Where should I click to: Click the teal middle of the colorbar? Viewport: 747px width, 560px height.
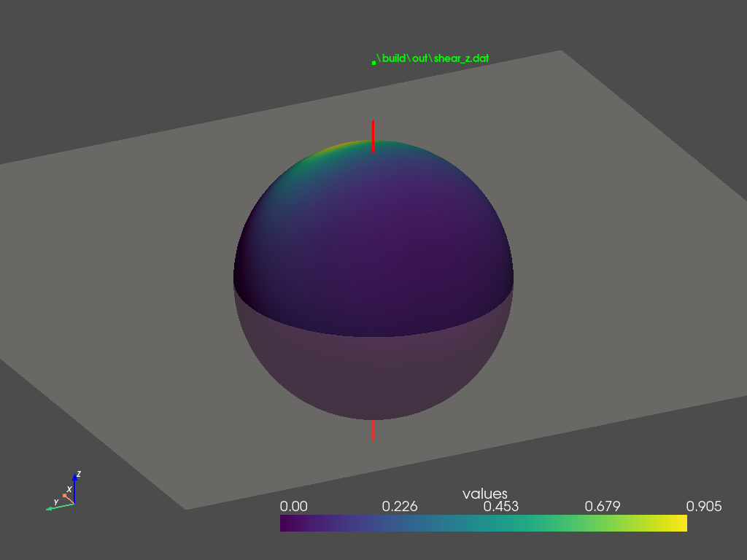click(x=483, y=523)
